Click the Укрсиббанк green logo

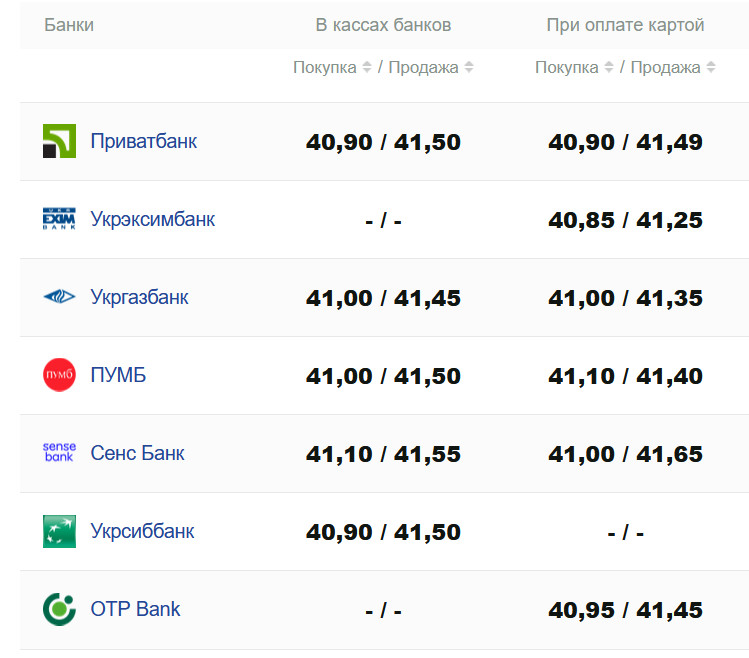(59, 531)
